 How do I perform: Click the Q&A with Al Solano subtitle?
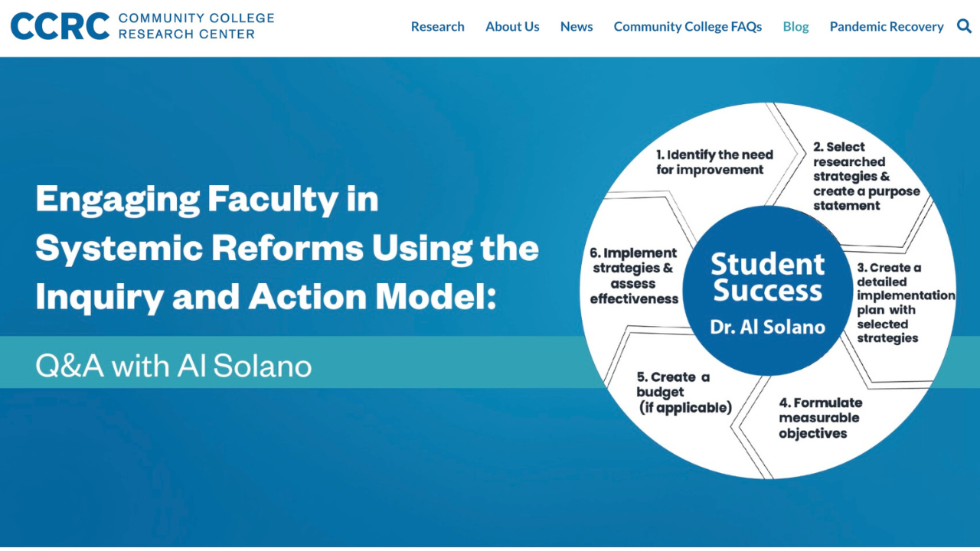(x=174, y=366)
